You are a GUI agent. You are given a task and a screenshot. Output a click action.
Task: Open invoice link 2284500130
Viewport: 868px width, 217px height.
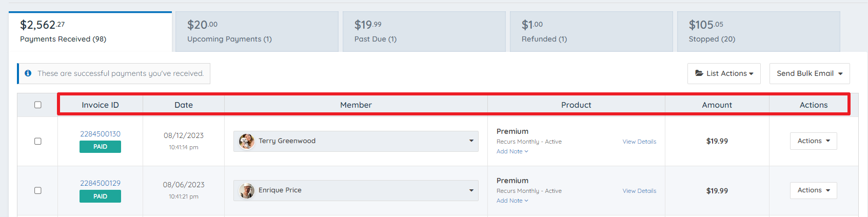100,134
